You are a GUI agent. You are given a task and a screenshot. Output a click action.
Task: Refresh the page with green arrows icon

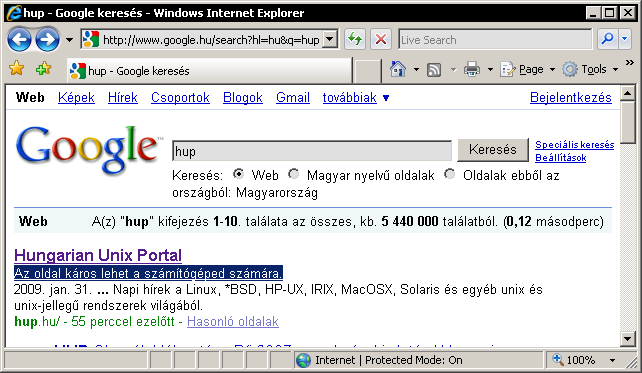(x=355, y=40)
